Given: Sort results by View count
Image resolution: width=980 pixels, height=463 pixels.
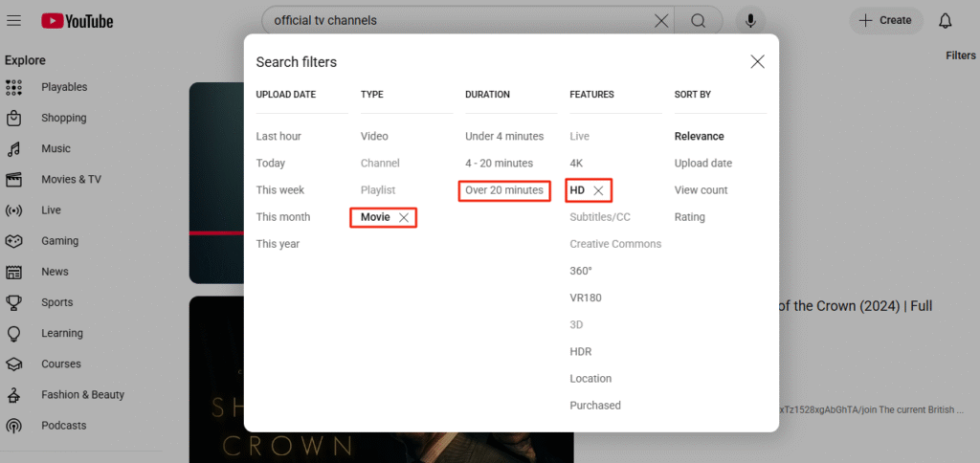Looking at the screenshot, I should coord(701,190).
